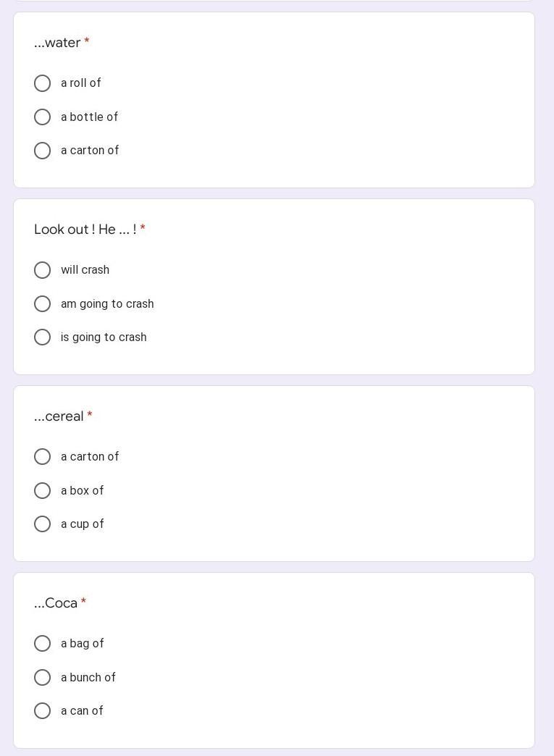
Task: Pick 'a cup of' for cereal
Action: (x=43, y=524)
